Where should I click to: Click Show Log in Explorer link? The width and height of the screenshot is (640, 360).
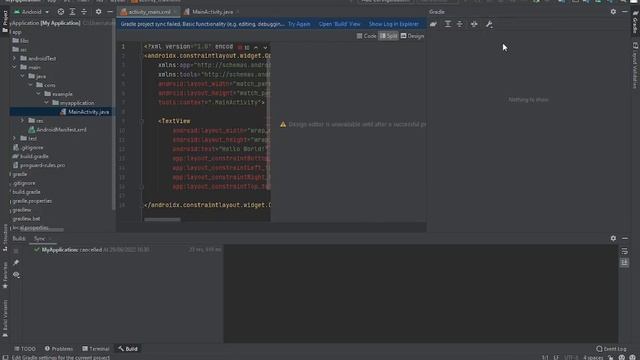coord(394,24)
